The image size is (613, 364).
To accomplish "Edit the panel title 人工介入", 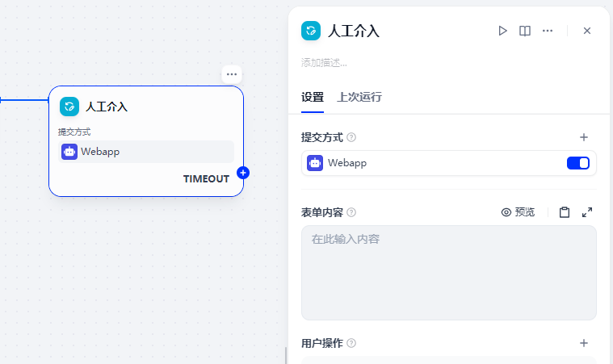I will (x=354, y=31).
